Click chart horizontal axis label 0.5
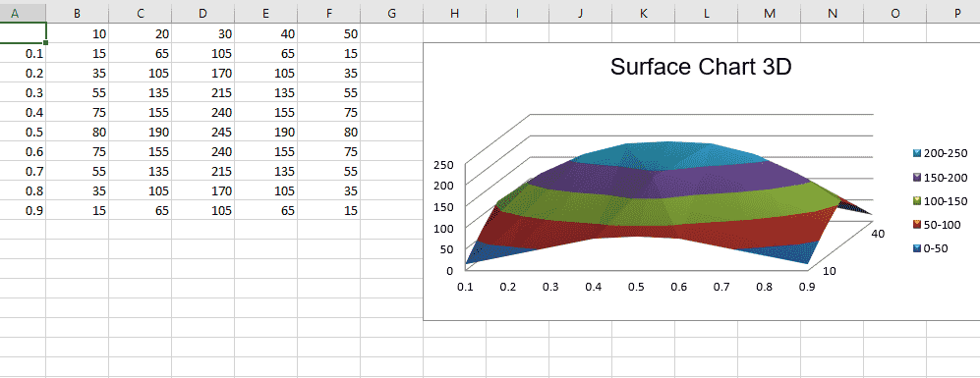The width and height of the screenshot is (980, 378). pyautogui.click(x=636, y=287)
